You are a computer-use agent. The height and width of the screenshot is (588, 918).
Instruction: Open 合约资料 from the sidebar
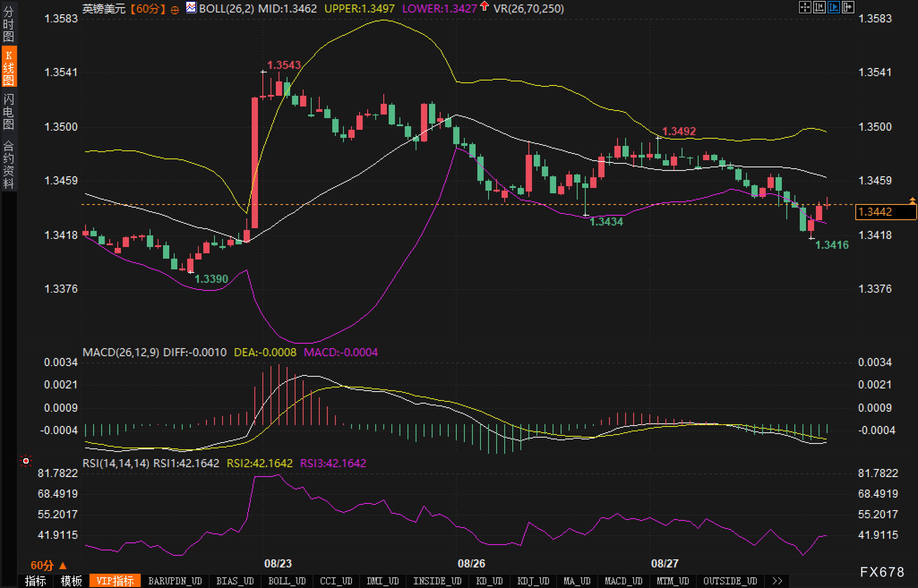click(9, 164)
